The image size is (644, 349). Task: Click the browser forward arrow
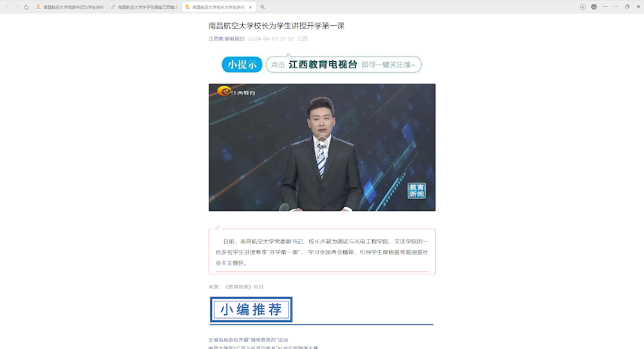click(x=17, y=7)
